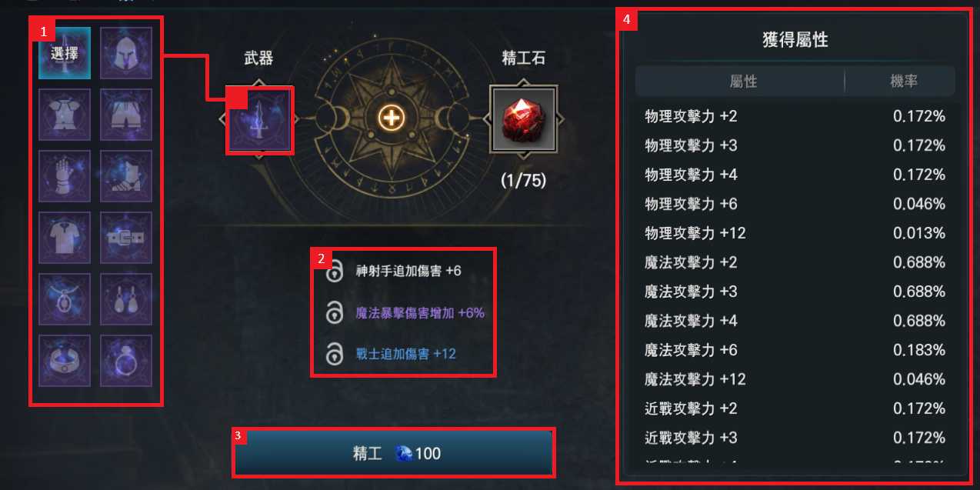Choose the chest armor equipment slot
The width and height of the screenshot is (980, 490).
coord(65,115)
